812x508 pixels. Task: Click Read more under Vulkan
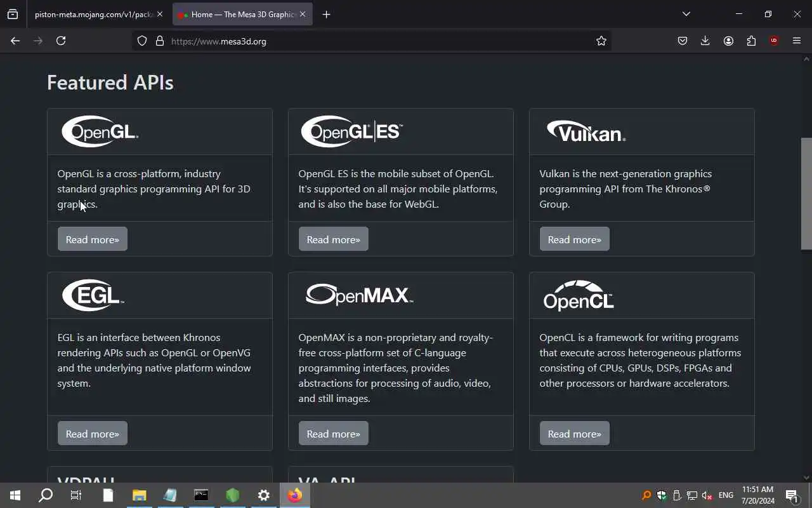[x=575, y=239]
